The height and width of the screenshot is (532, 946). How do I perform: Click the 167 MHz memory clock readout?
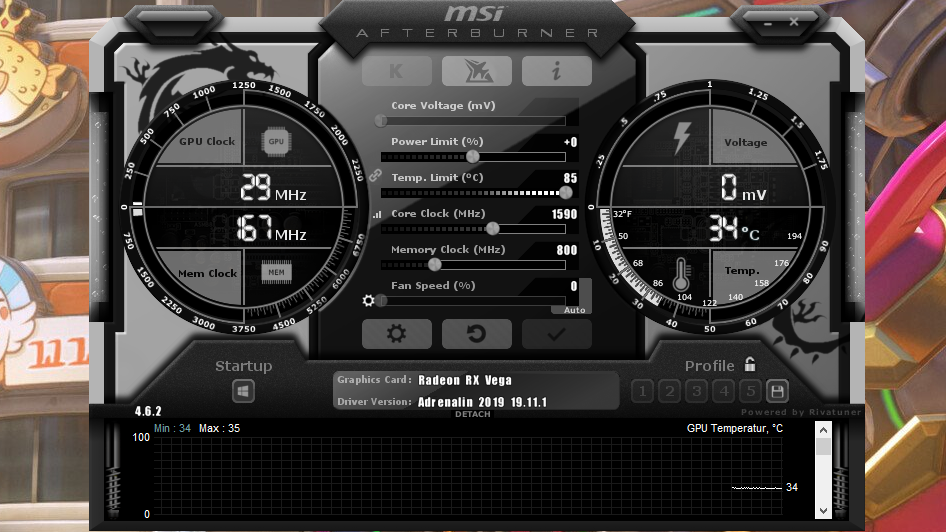click(271, 229)
